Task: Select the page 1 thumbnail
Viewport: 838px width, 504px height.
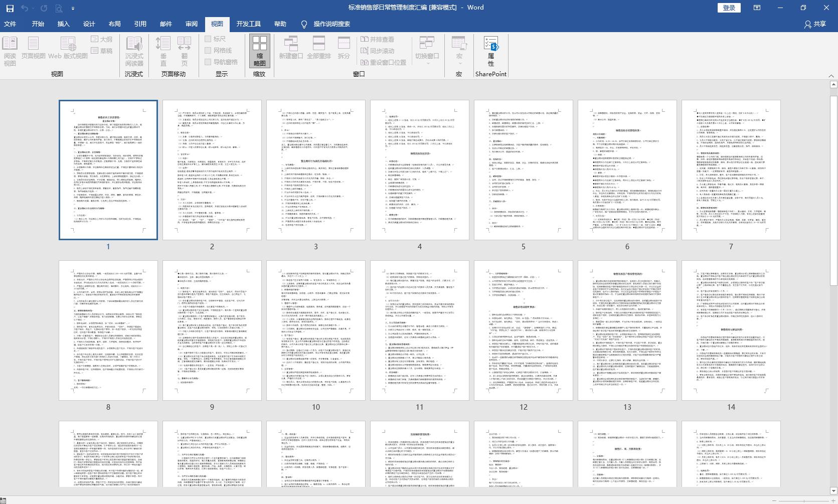Action: [108, 170]
